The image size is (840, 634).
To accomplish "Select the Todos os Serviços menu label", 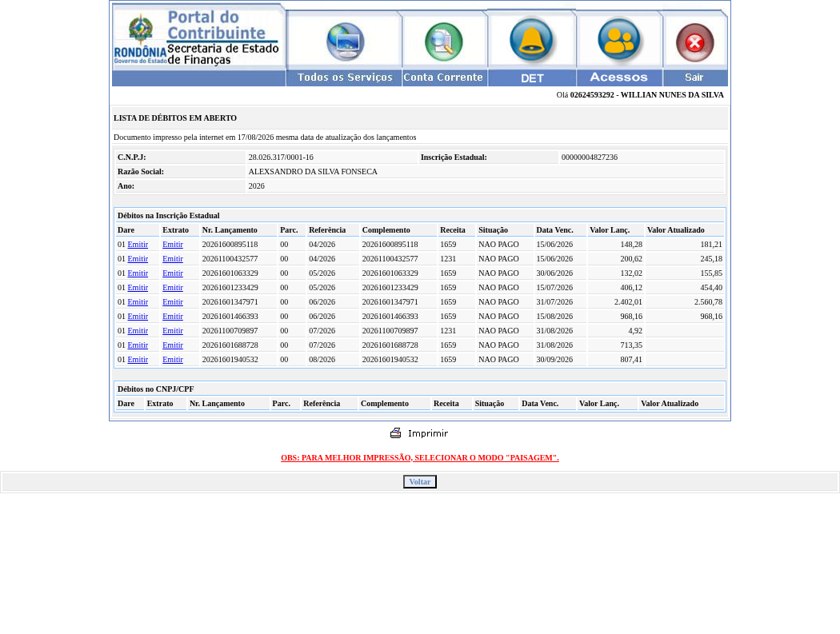I will click(x=345, y=77).
